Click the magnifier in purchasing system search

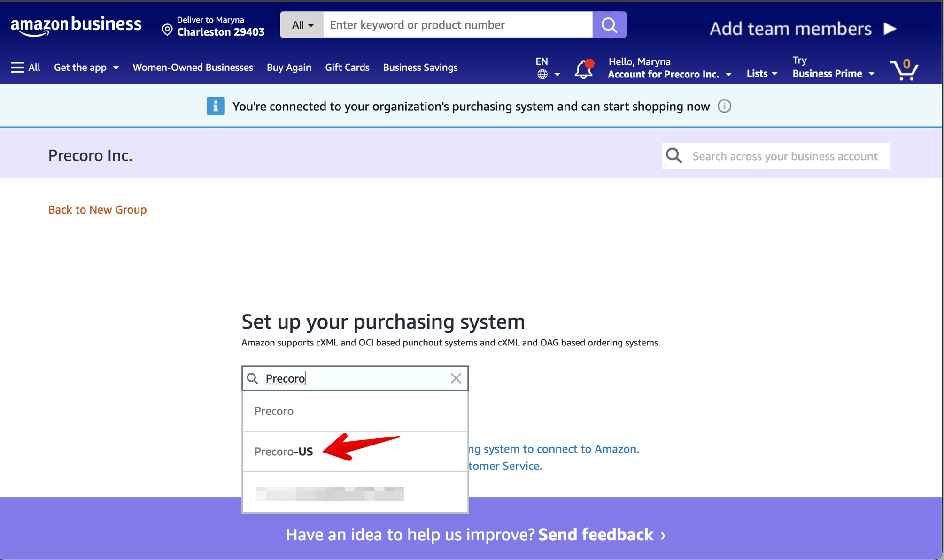(253, 378)
